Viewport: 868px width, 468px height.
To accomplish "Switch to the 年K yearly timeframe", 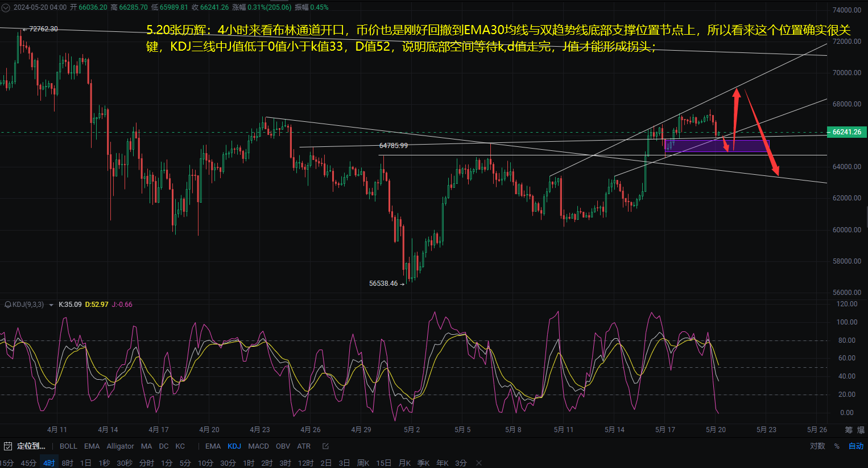I will point(442,463).
